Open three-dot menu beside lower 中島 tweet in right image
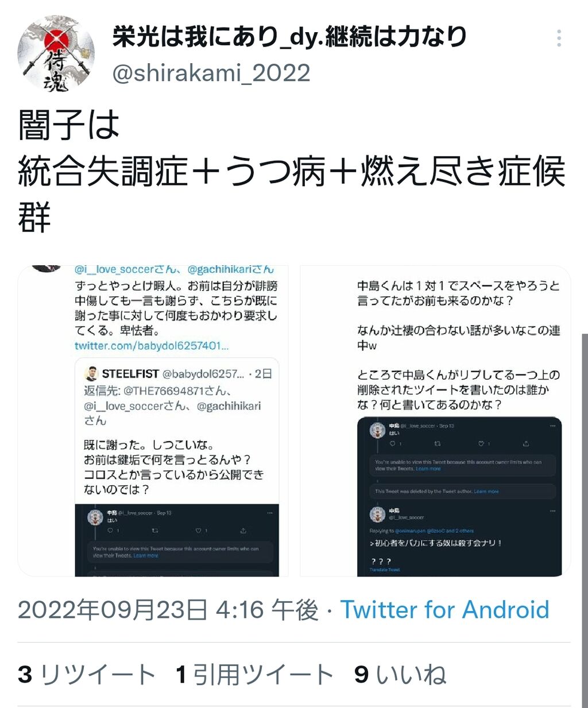The width and height of the screenshot is (588, 708). pos(552,510)
